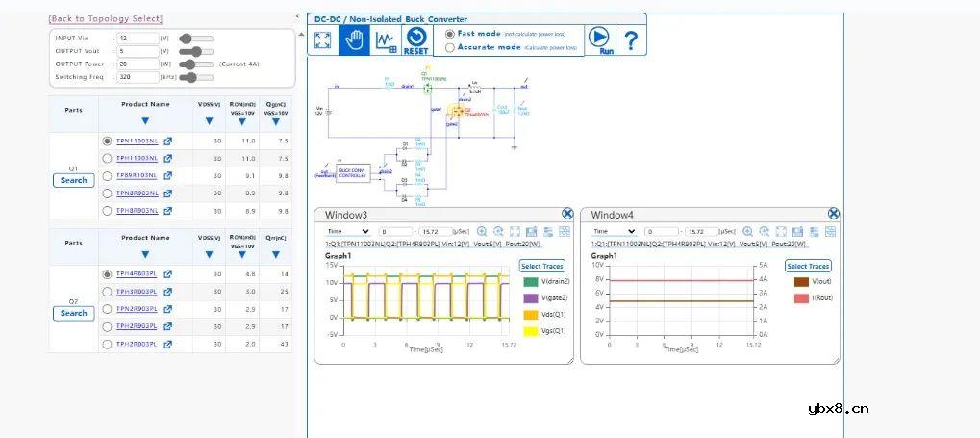The height and width of the screenshot is (438, 980).
Task: Select TPN8R903NL for Q1
Action: pos(107,193)
